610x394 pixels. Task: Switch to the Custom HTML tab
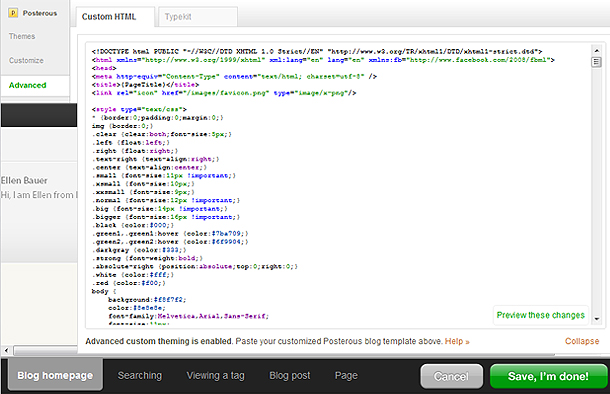click(x=115, y=17)
